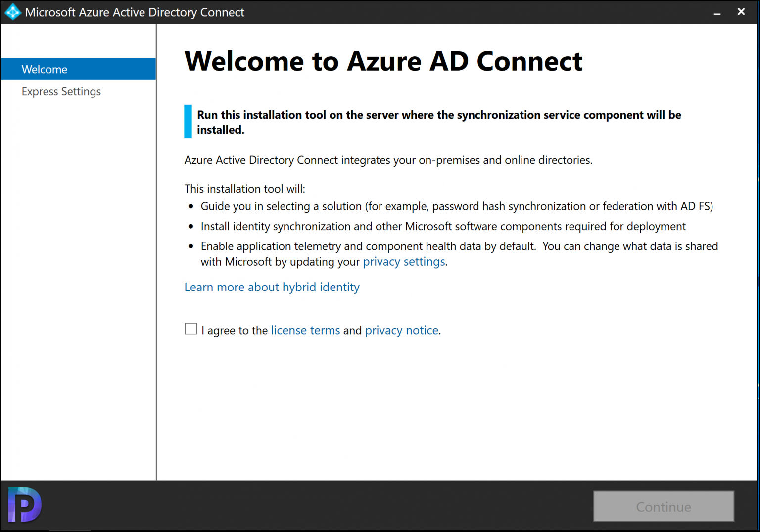This screenshot has height=532, width=760.
Task: Open the privacy settings link
Action: coord(404,261)
